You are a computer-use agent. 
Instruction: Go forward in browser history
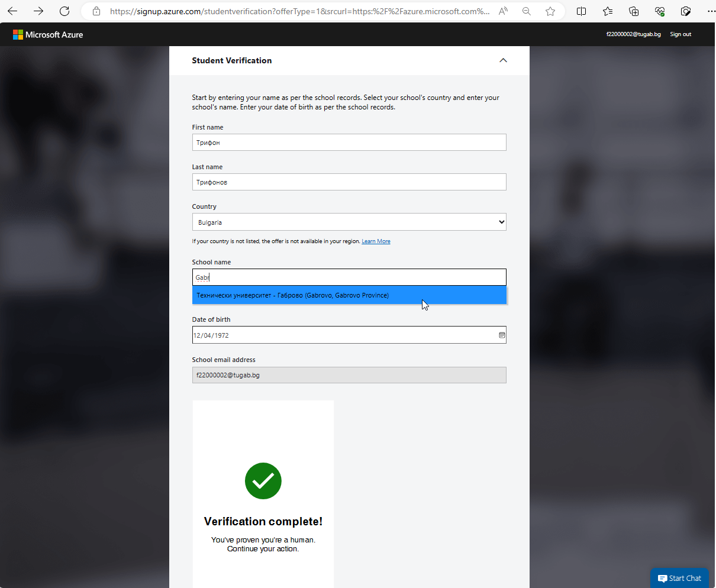[x=38, y=11]
